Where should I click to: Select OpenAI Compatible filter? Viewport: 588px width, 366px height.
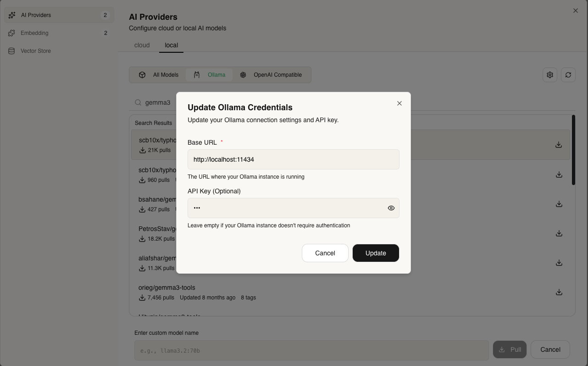271,75
